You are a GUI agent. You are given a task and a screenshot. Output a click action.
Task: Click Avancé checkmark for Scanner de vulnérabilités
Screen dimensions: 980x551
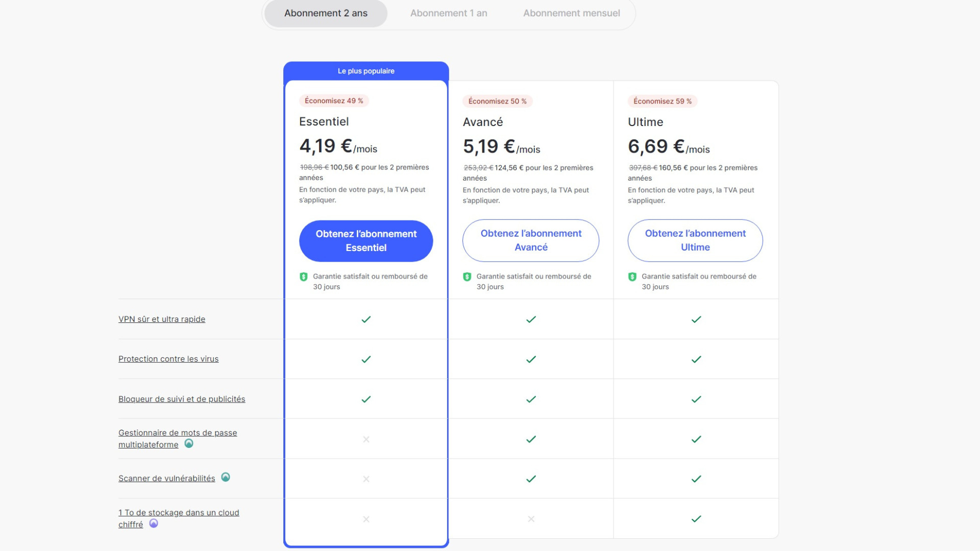click(x=531, y=479)
